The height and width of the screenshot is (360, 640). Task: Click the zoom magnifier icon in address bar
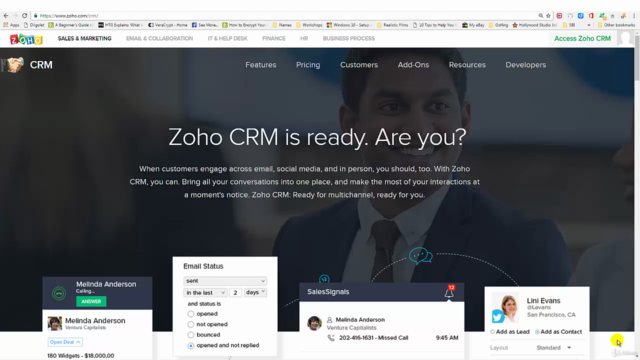[x=540, y=16]
